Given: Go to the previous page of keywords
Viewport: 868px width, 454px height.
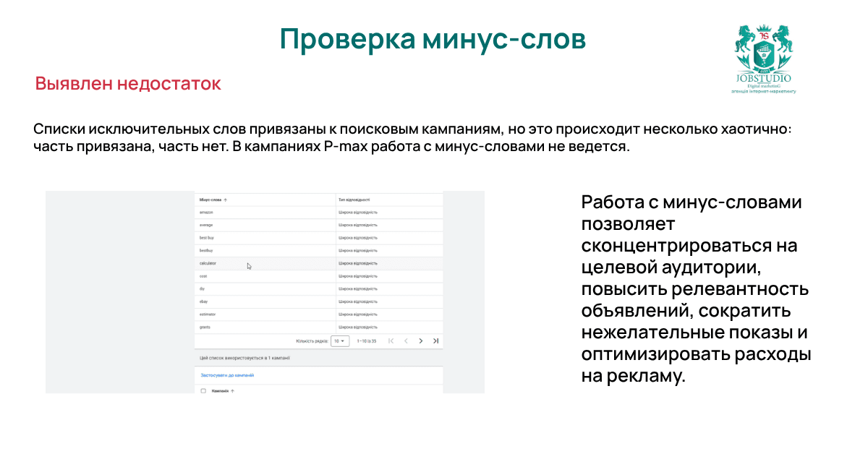Looking at the screenshot, I should point(406,340).
